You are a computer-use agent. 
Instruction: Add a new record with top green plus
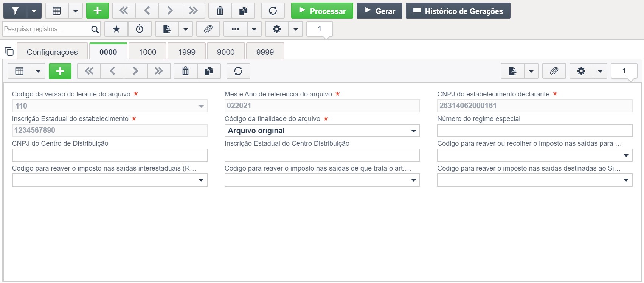pyautogui.click(x=98, y=11)
